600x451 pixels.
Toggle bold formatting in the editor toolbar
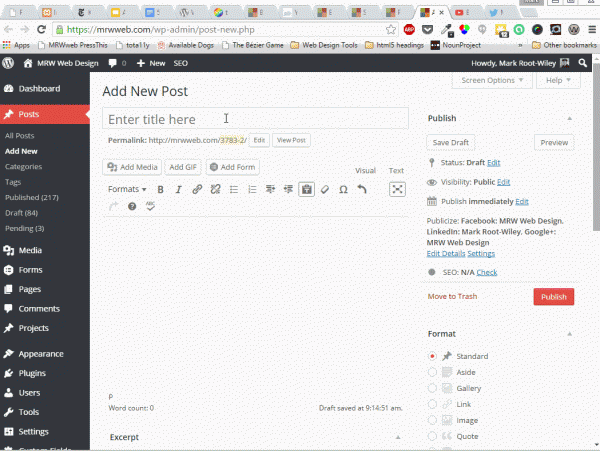click(160, 189)
